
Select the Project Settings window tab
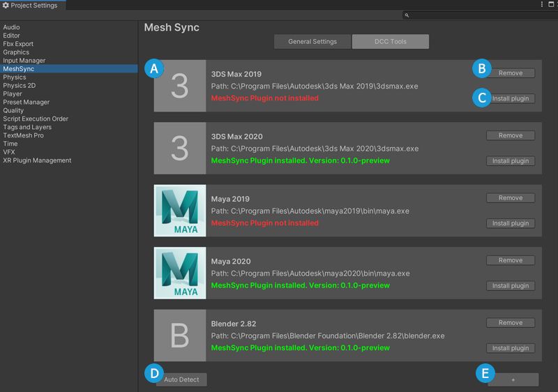click(33, 6)
